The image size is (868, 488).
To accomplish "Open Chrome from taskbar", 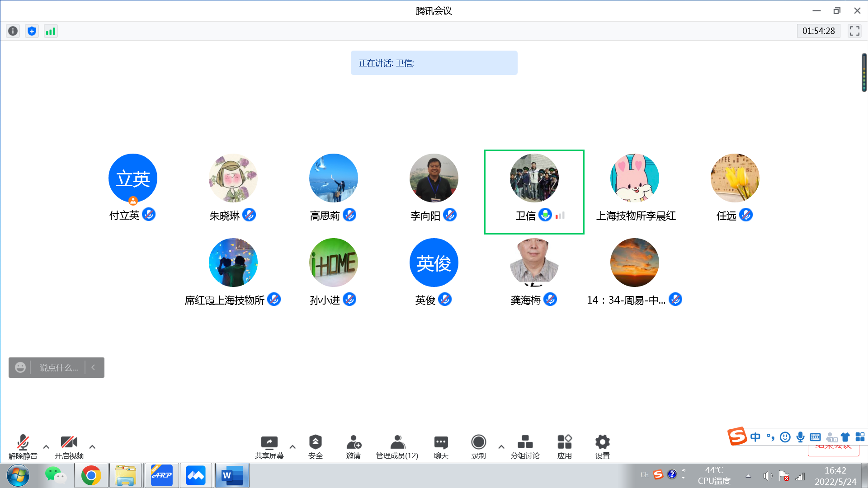I will (91, 475).
